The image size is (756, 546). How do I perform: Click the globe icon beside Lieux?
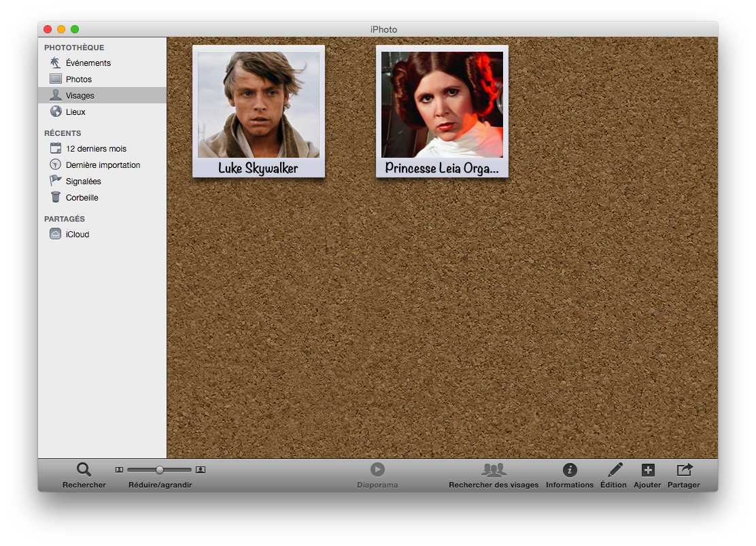56,112
